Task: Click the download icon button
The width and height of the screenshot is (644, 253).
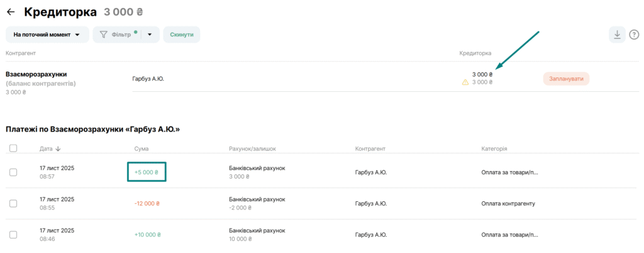Action: [617, 35]
